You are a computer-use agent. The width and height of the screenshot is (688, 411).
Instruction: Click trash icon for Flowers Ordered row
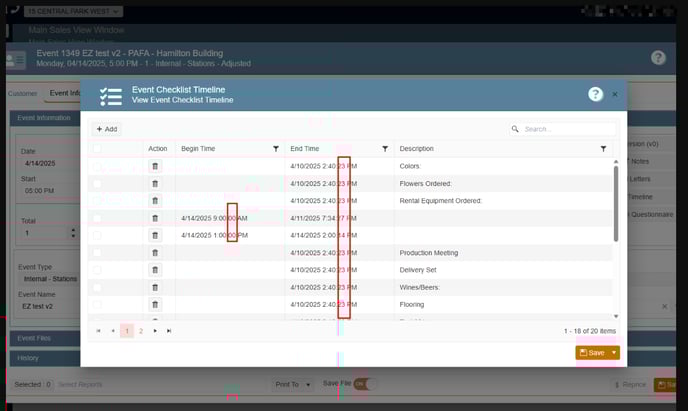tap(155, 183)
